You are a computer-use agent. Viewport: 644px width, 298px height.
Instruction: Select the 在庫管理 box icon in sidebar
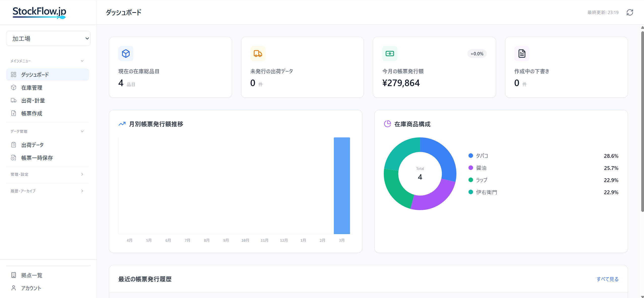(14, 88)
